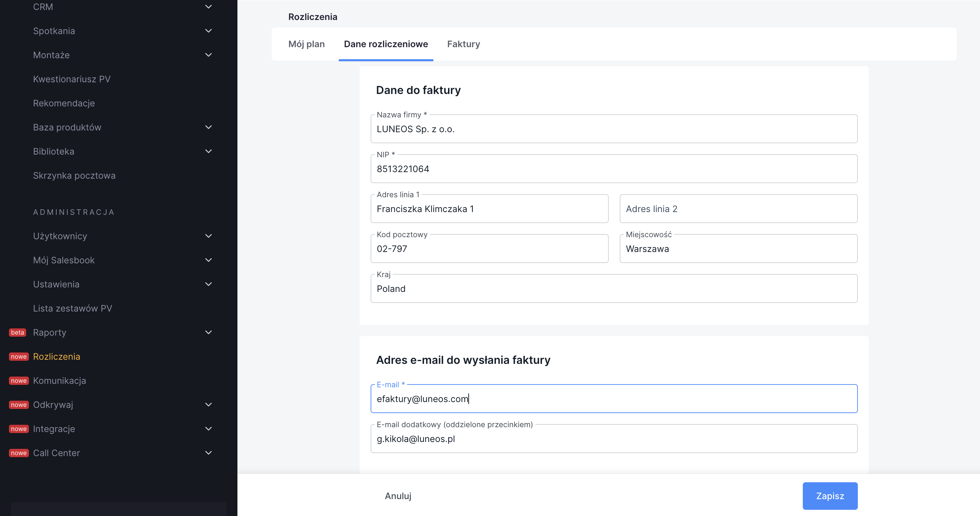980x516 pixels.
Task: Expand the Spotkania submenu arrow
Action: [208, 31]
